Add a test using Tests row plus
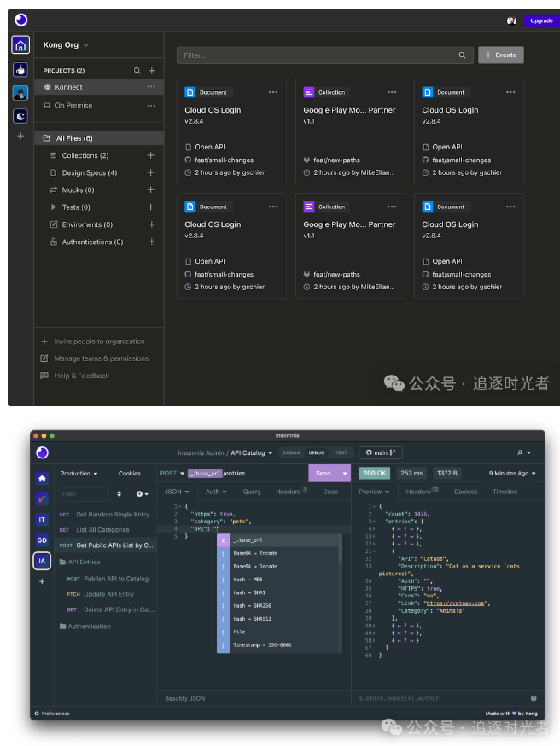This screenshot has width=560, height=746. coord(151,207)
